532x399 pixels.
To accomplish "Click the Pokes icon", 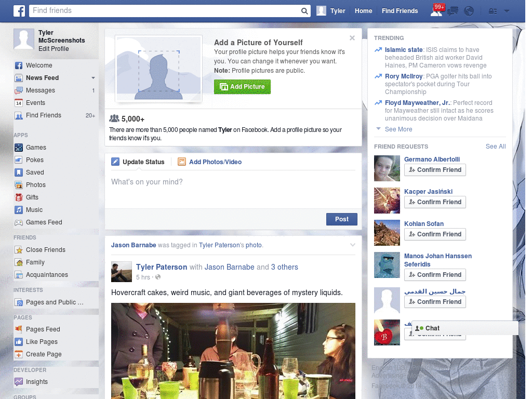I will tap(19, 160).
